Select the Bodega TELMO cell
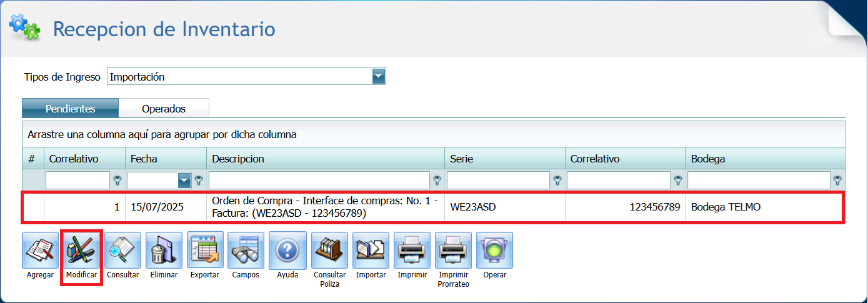 pyautogui.click(x=765, y=207)
